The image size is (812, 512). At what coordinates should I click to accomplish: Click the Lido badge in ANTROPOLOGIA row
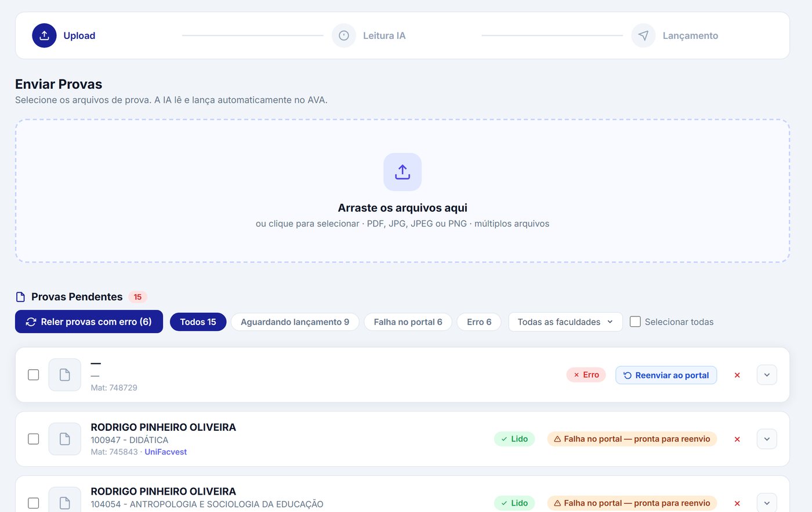(514, 503)
